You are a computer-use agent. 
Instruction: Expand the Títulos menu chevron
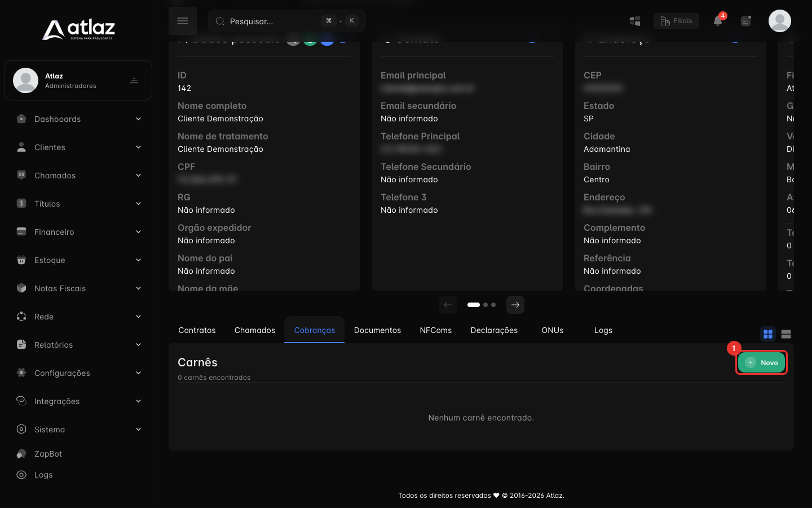(x=138, y=204)
